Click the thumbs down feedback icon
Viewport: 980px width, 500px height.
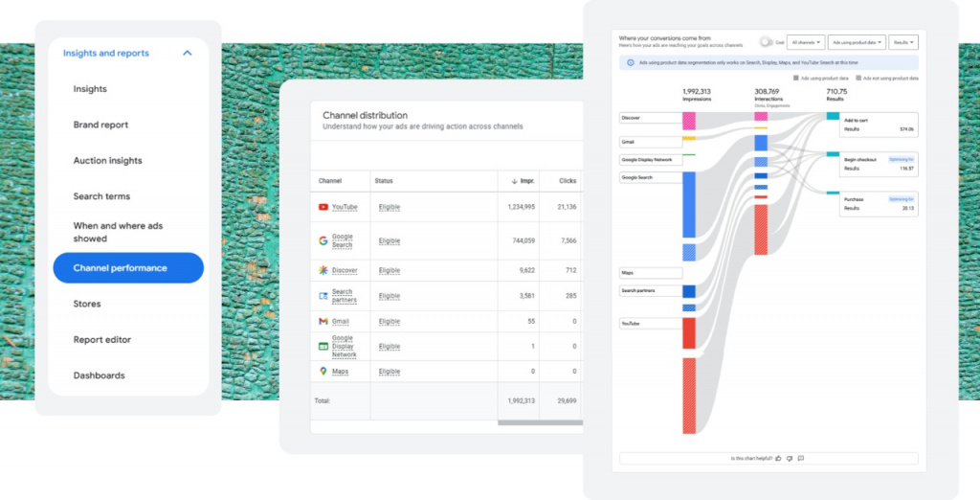790,458
